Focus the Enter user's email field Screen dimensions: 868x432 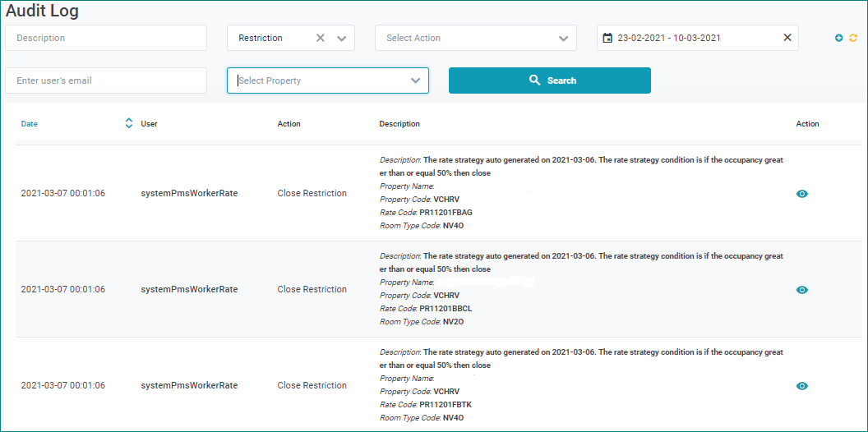click(x=106, y=80)
